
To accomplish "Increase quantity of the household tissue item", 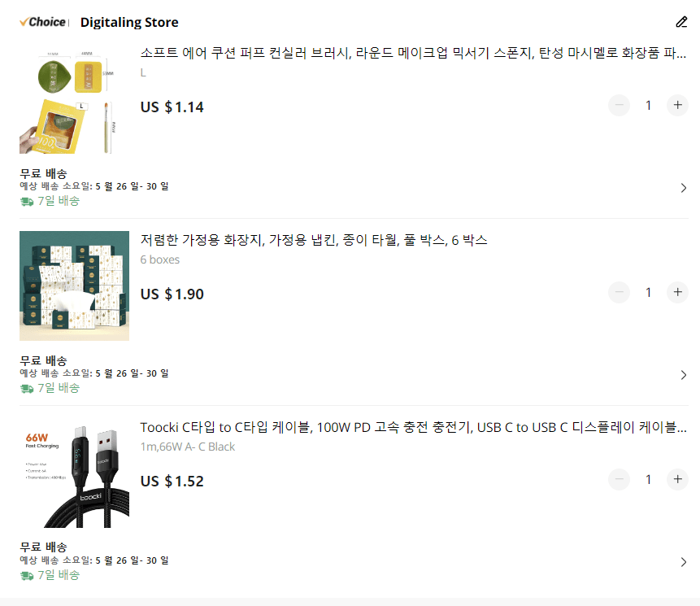I will [677, 292].
